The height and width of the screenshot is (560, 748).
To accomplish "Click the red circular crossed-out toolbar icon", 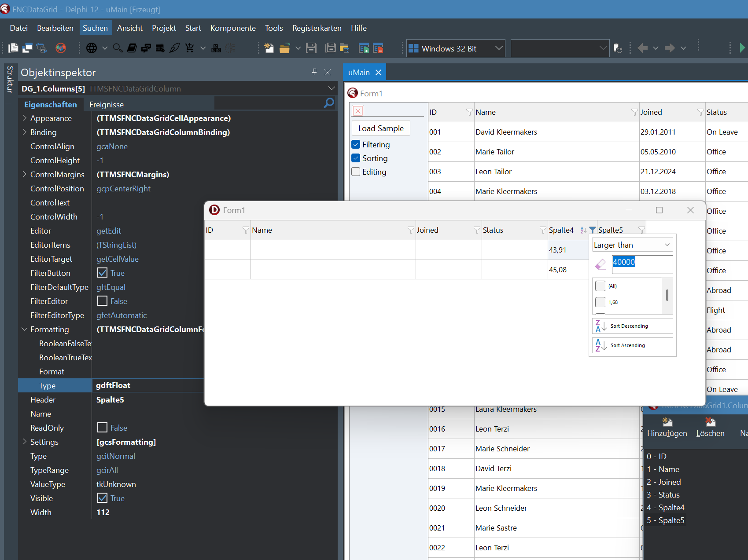I will pyautogui.click(x=61, y=48).
